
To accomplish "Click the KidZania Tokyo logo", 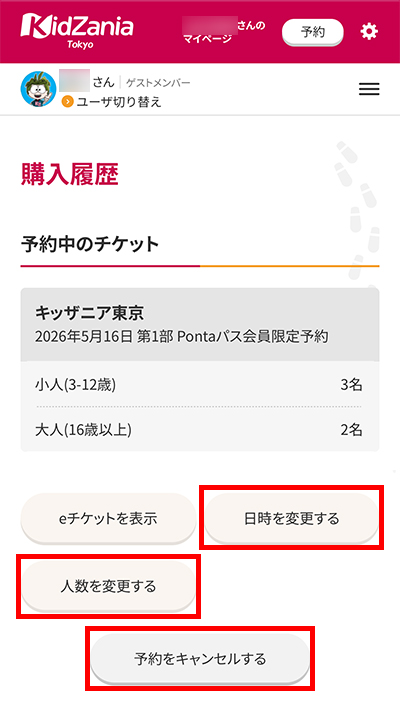I will (77, 31).
